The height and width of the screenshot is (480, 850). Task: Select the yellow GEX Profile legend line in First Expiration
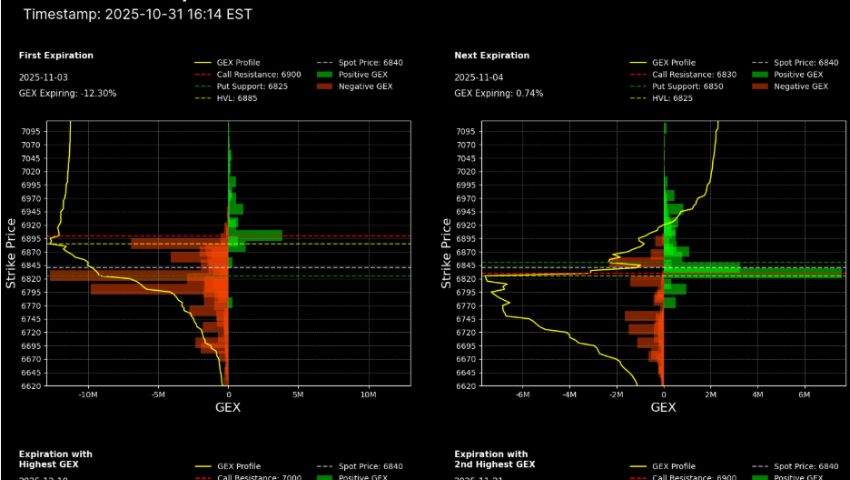[206, 62]
